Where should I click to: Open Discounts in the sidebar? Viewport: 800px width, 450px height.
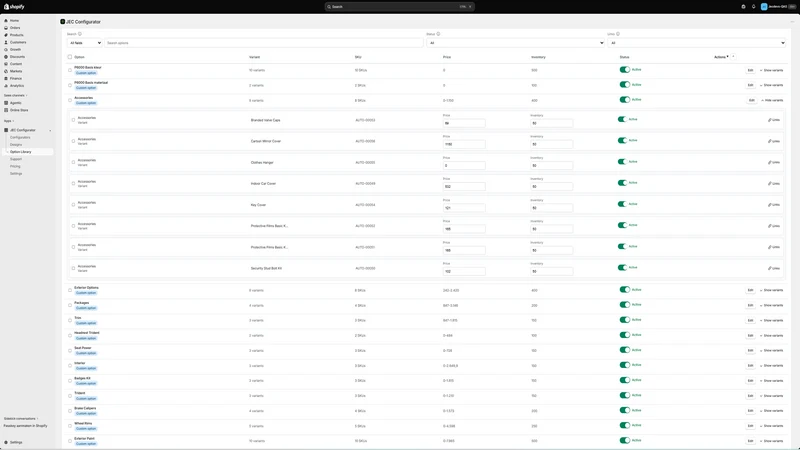pos(17,57)
